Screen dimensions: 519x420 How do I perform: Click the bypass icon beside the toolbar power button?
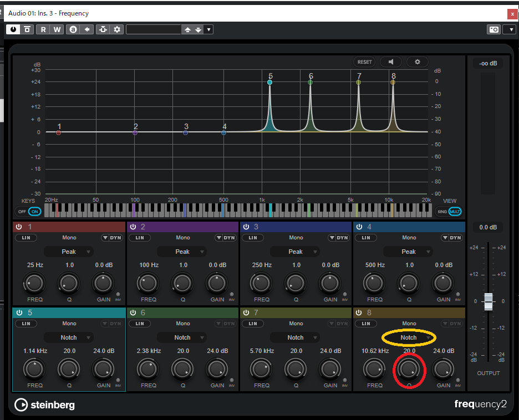27,29
